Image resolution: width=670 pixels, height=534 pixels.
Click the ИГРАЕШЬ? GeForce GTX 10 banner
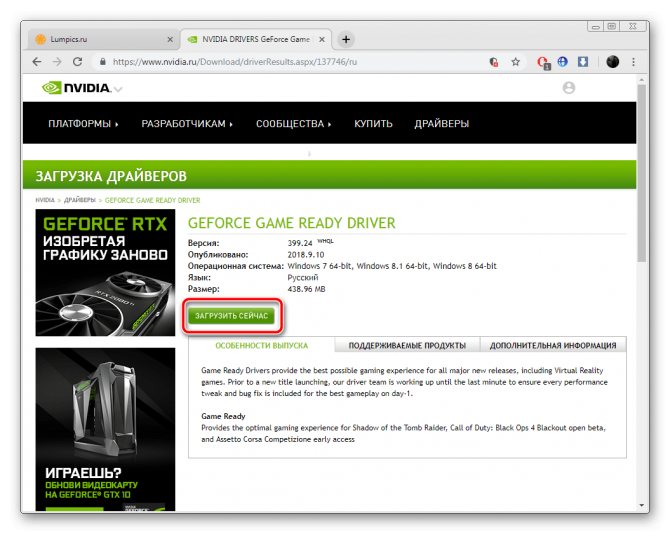coord(105,429)
